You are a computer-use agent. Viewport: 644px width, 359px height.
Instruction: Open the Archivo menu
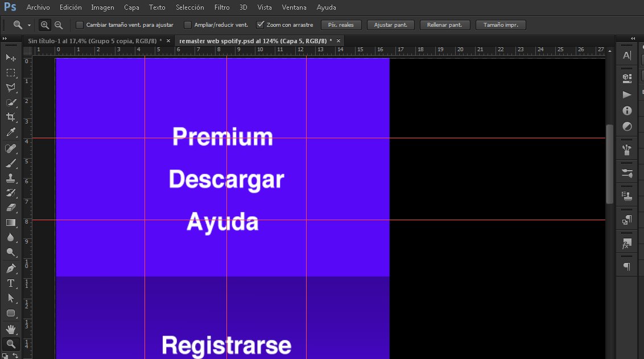[38, 7]
